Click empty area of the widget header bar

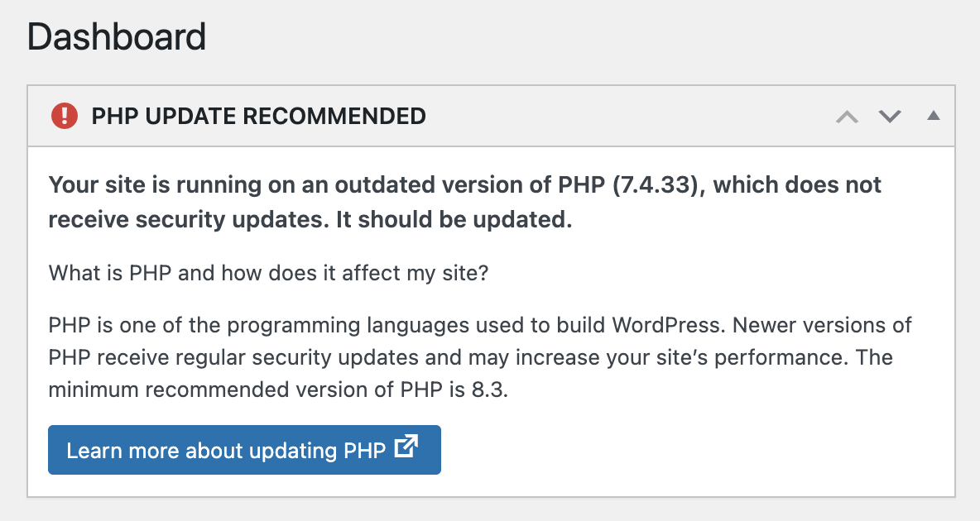pos(629,117)
